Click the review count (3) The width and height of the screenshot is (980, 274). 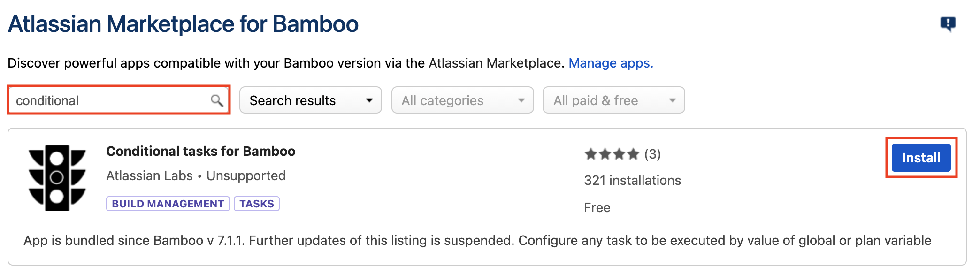(x=652, y=154)
